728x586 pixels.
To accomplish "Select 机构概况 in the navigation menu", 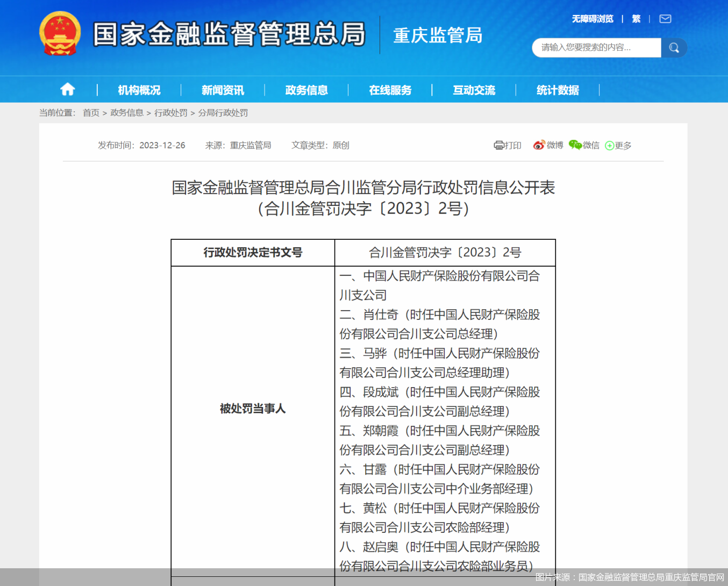I will [139, 90].
